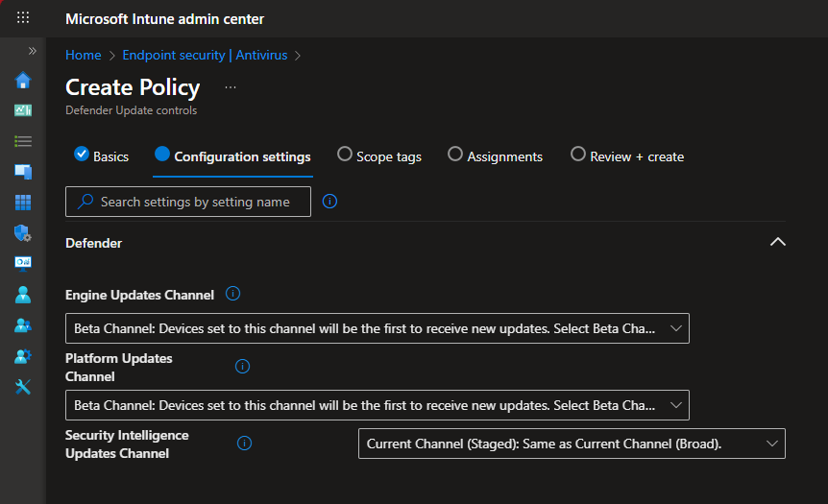Image resolution: width=828 pixels, height=504 pixels.
Task: Click the Defender section heading
Action: tap(93, 243)
